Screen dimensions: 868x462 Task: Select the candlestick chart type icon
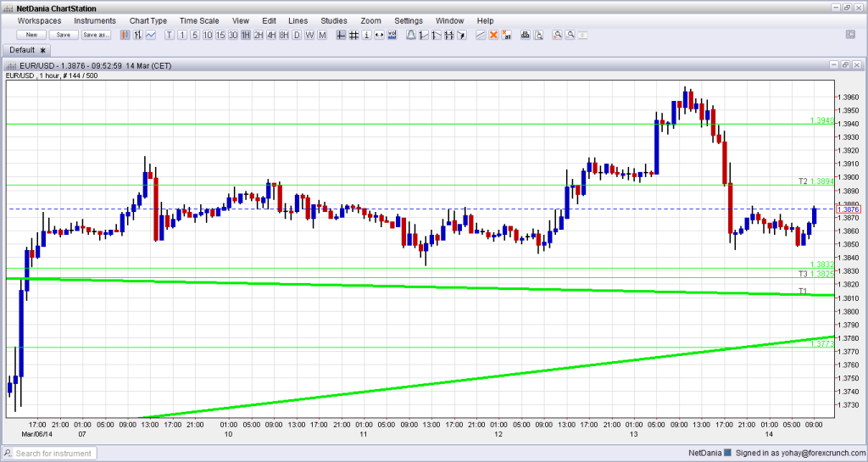[125, 35]
